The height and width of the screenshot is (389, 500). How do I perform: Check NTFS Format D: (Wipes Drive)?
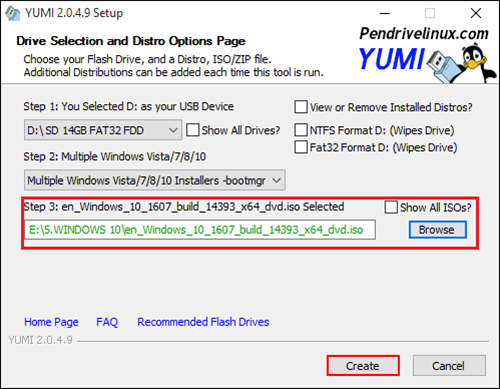[301, 130]
